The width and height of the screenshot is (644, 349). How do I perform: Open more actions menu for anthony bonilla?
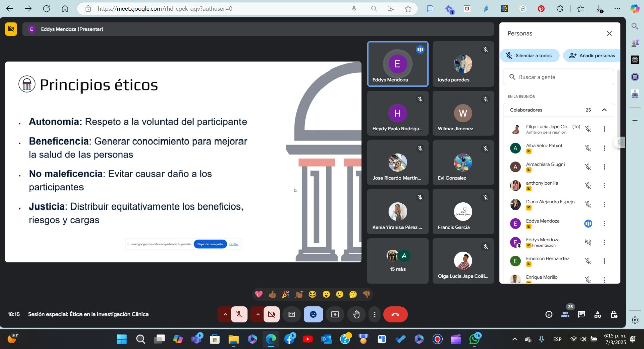click(604, 186)
